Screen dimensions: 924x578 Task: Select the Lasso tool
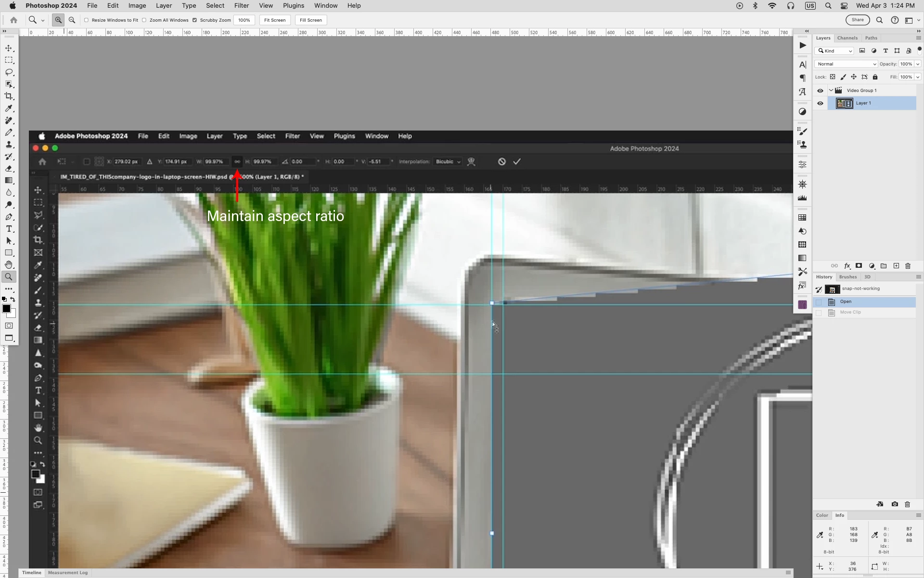[9, 72]
